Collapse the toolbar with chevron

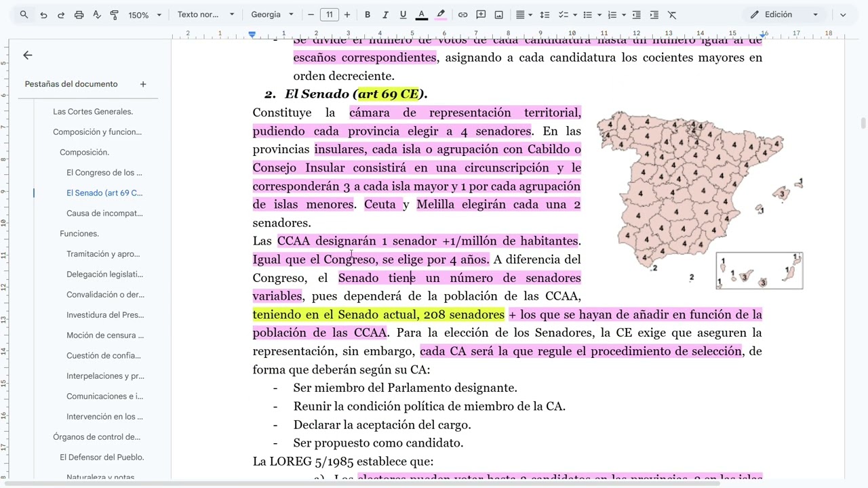[x=843, y=14]
